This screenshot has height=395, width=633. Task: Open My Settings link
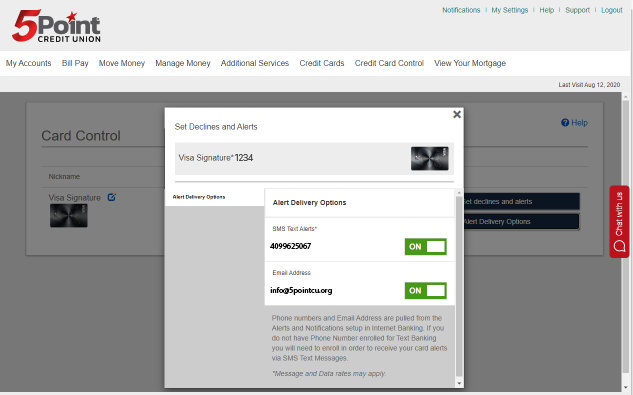coord(509,10)
